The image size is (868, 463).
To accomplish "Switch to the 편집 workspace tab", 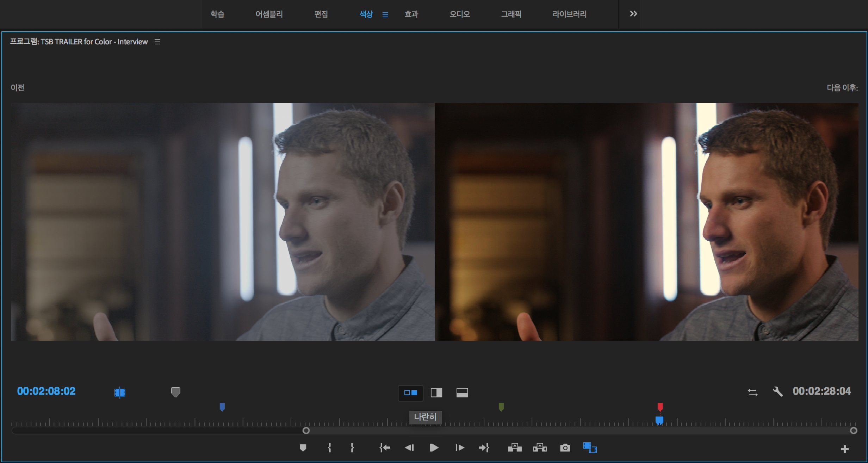I will click(x=321, y=14).
